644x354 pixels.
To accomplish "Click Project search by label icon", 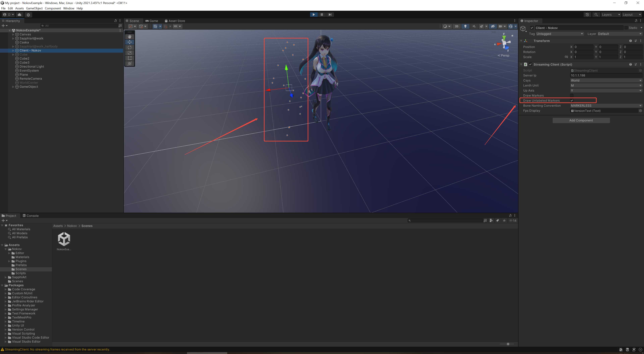I will pyautogui.click(x=498, y=221).
